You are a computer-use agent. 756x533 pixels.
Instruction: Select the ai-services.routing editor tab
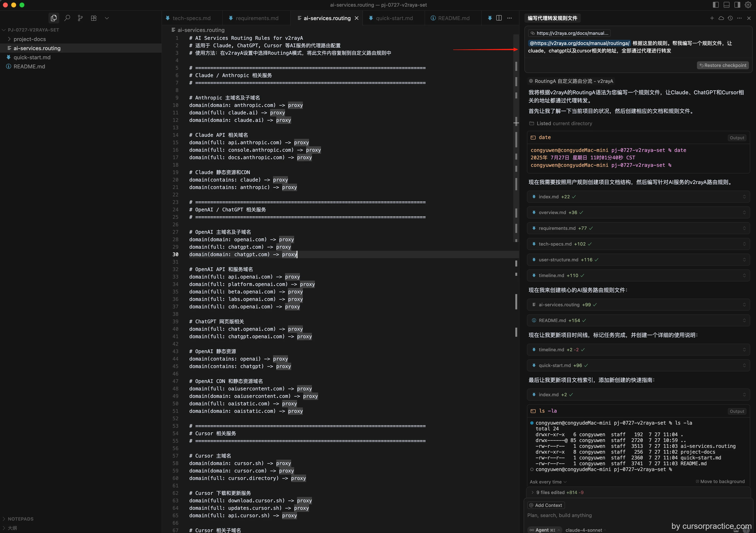coord(327,18)
